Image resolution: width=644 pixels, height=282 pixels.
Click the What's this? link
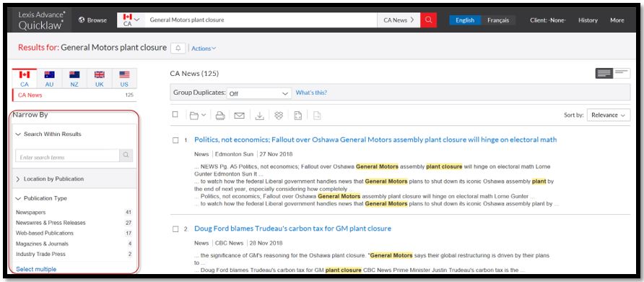(x=311, y=93)
